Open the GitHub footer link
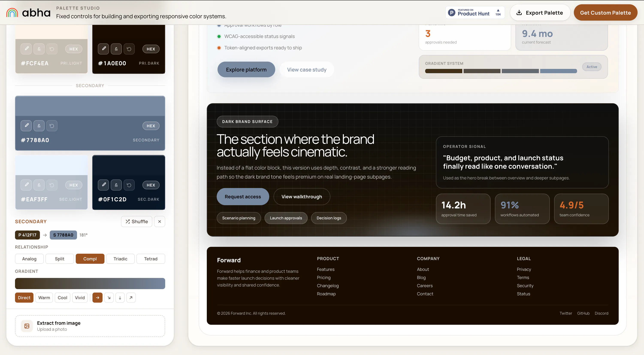The width and height of the screenshot is (644, 355). click(583, 313)
